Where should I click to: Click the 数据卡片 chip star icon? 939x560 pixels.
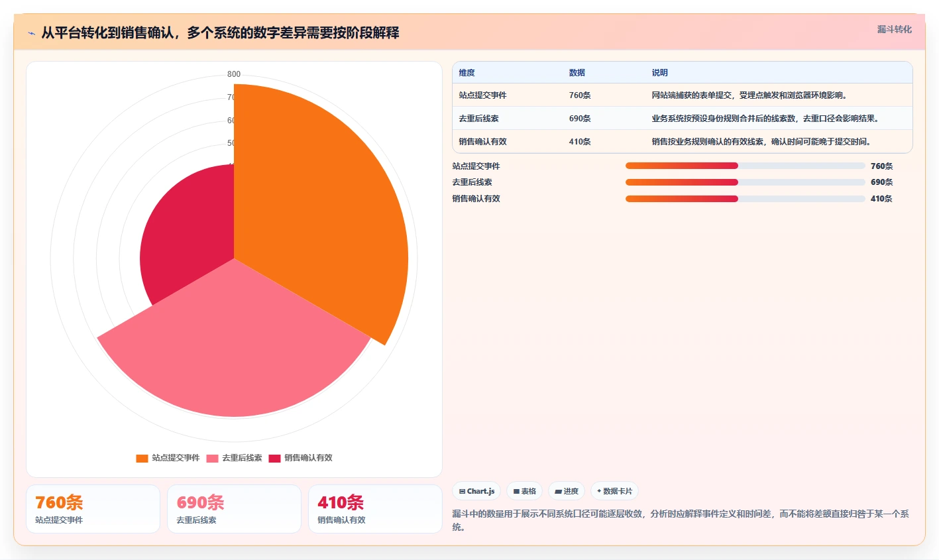tap(599, 491)
